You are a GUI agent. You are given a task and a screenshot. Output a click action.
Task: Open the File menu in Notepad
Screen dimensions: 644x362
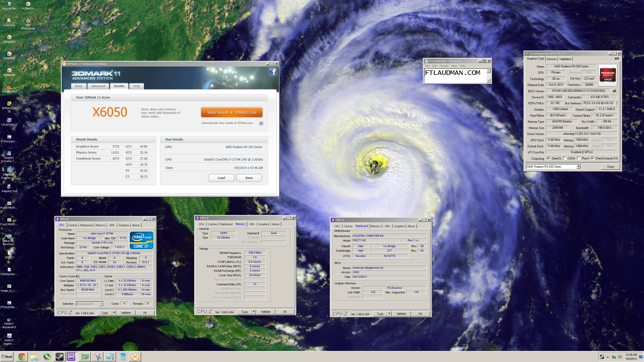coord(427,66)
